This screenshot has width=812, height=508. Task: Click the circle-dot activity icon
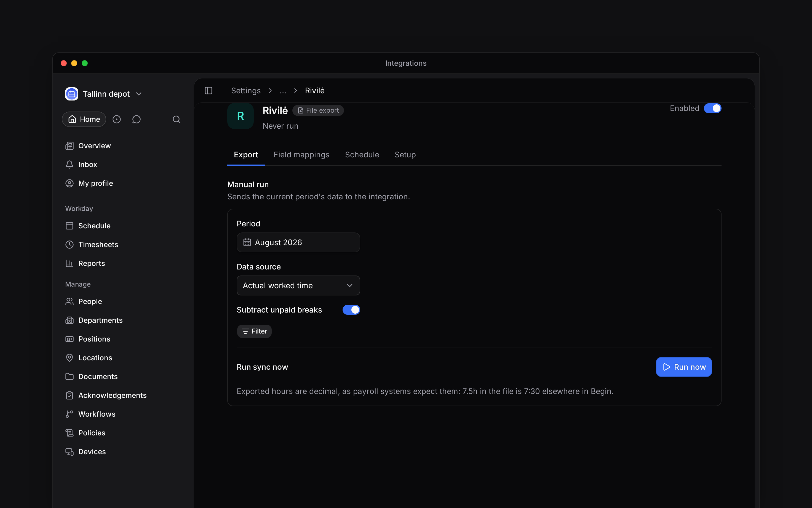[116, 119]
